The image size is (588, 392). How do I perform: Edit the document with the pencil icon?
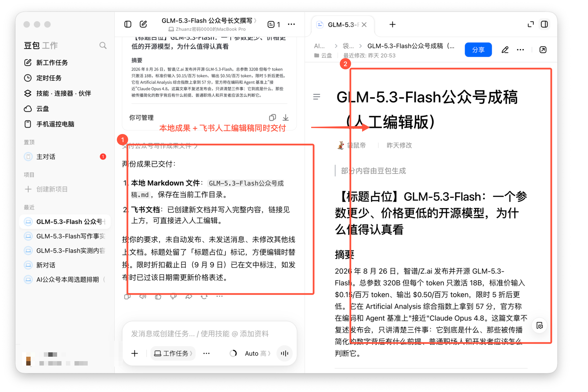click(x=505, y=50)
